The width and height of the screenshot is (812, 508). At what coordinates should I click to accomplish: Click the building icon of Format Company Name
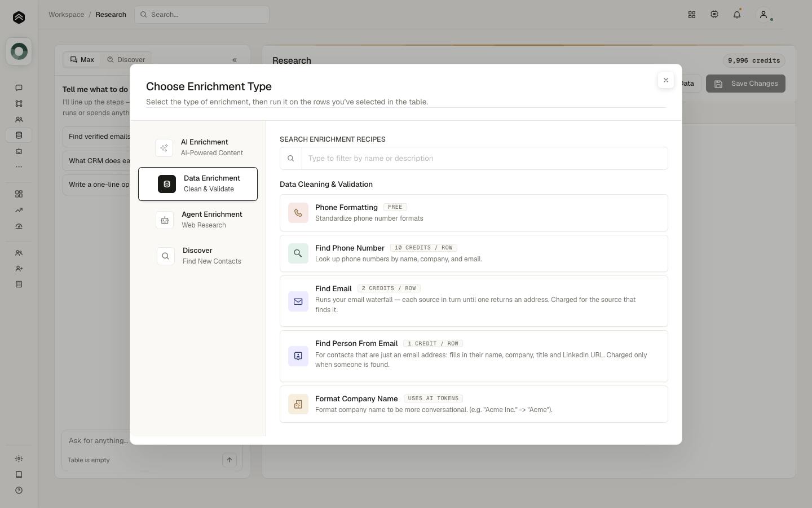pyautogui.click(x=298, y=404)
